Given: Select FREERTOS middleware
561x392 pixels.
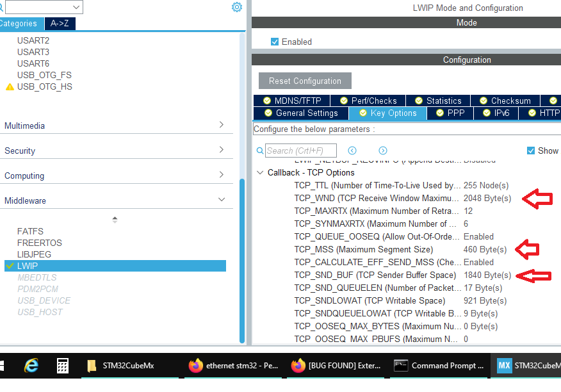Looking at the screenshot, I should point(40,243).
